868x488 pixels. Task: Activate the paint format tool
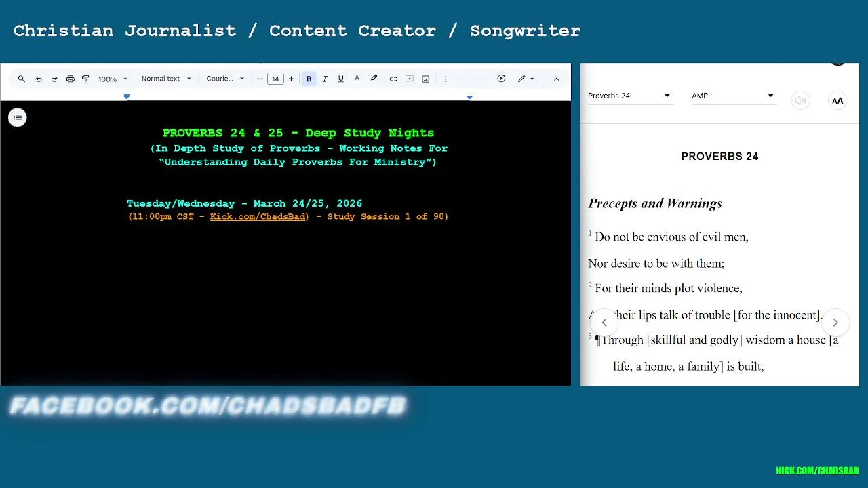[x=85, y=79]
